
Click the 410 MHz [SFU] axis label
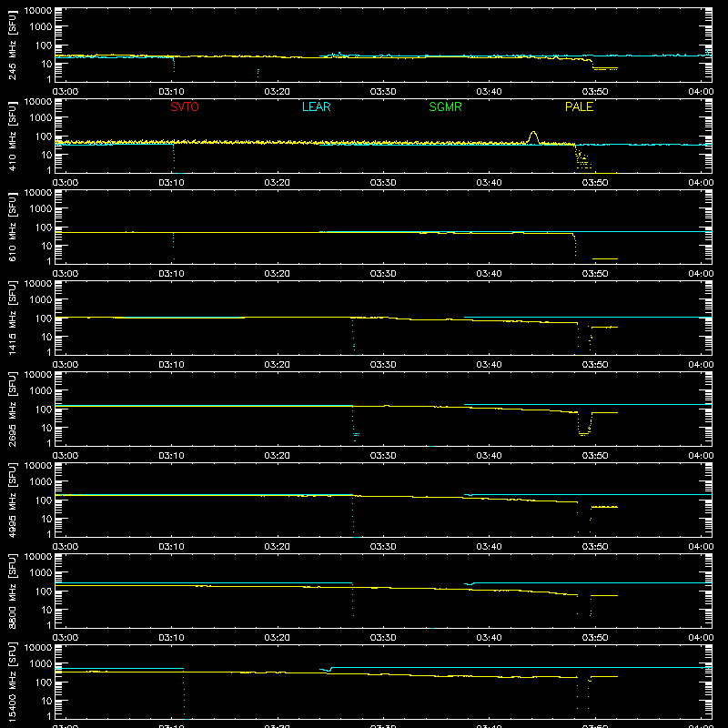click(13, 136)
